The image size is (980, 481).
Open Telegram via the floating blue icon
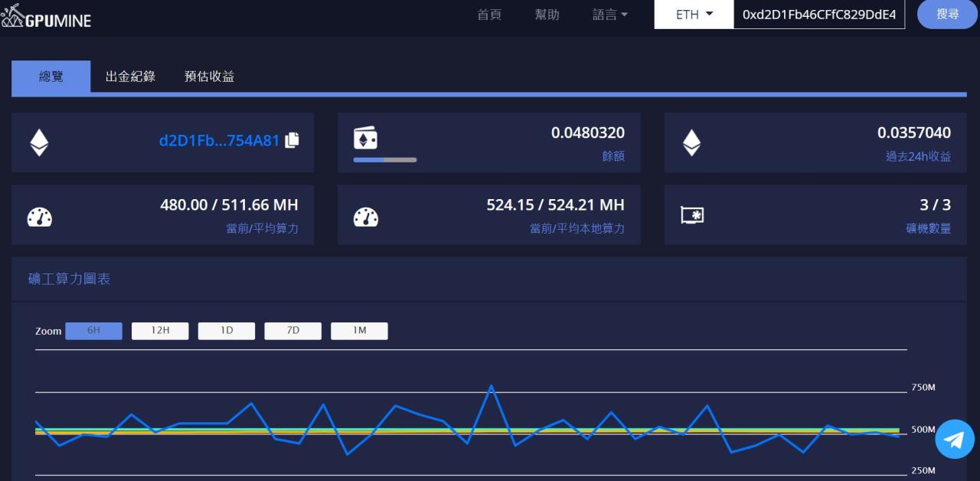(954, 439)
